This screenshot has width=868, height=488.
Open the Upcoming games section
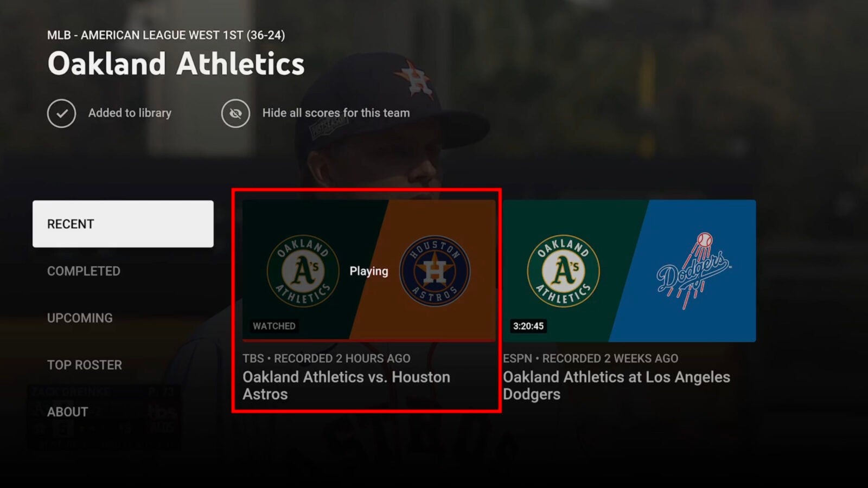click(x=80, y=318)
